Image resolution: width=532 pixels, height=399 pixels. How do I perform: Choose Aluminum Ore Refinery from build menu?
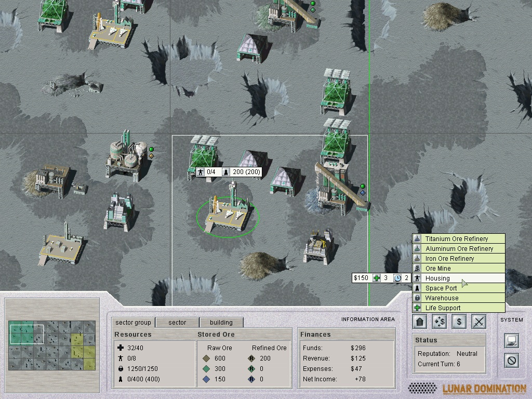pos(458,249)
